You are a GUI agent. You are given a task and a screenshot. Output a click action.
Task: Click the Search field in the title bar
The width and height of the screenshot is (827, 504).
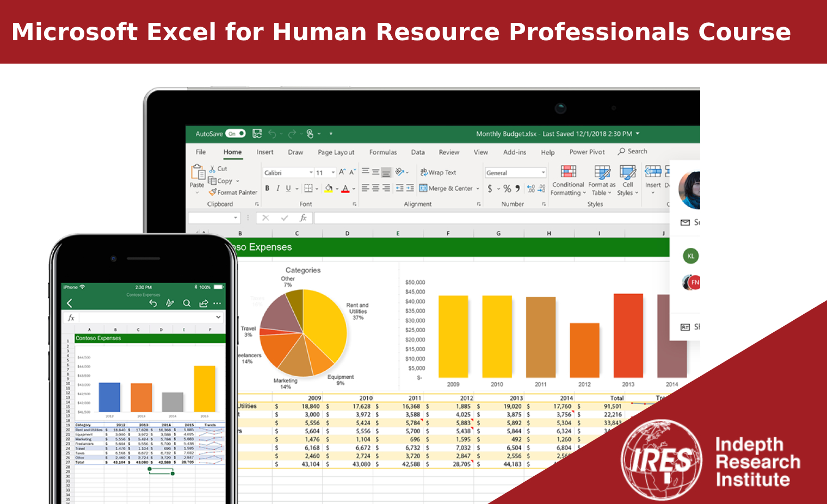pyautogui.click(x=632, y=151)
